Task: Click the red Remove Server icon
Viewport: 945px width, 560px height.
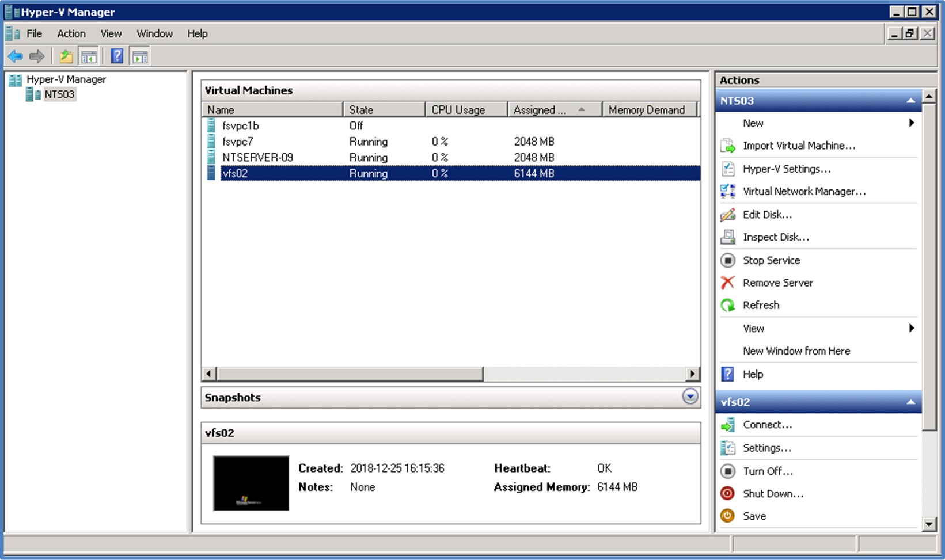Action: (728, 283)
